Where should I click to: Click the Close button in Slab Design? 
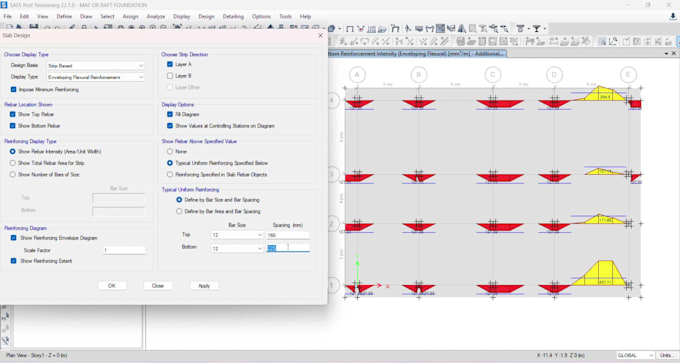tap(158, 286)
